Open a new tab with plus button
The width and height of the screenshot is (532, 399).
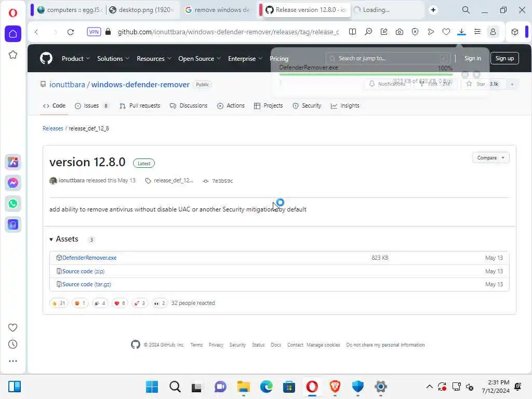pyautogui.click(x=433, y=10)
